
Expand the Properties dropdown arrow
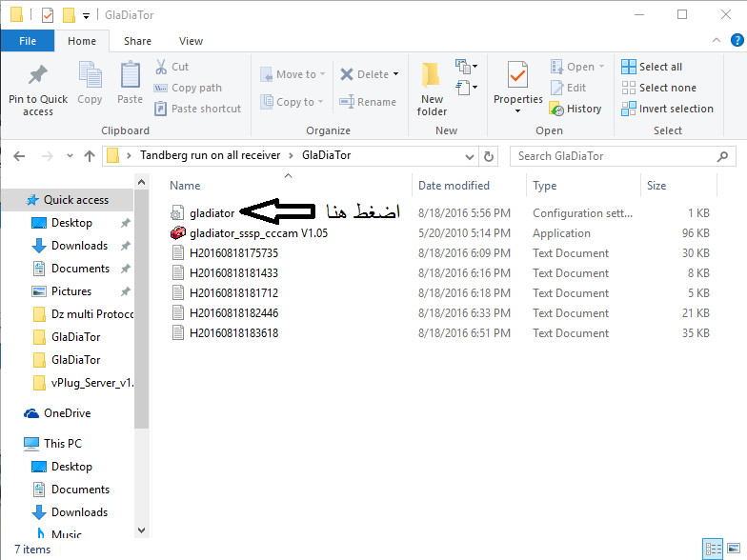click(x=518, y=110)
